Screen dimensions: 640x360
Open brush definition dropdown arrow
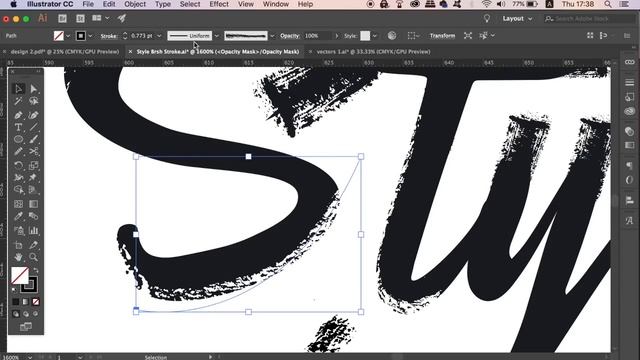pos(272,36)
